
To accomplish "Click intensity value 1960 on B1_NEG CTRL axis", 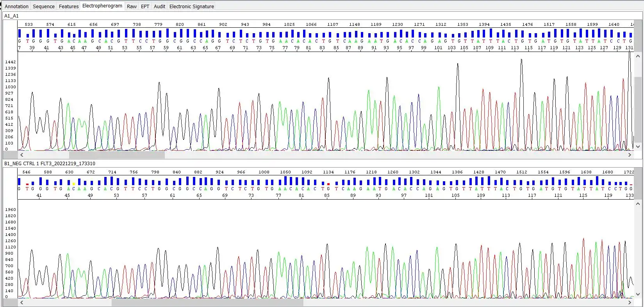I will (x=11, y=210).
